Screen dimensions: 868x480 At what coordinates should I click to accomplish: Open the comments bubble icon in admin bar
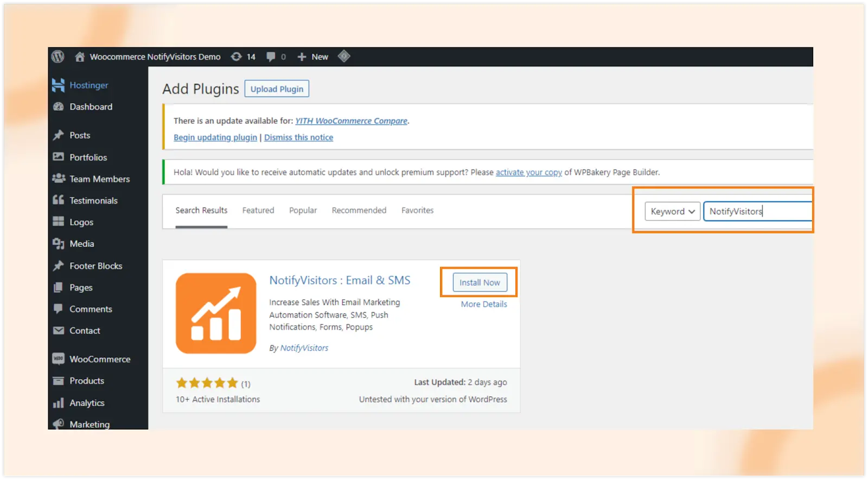coord(271,56)
